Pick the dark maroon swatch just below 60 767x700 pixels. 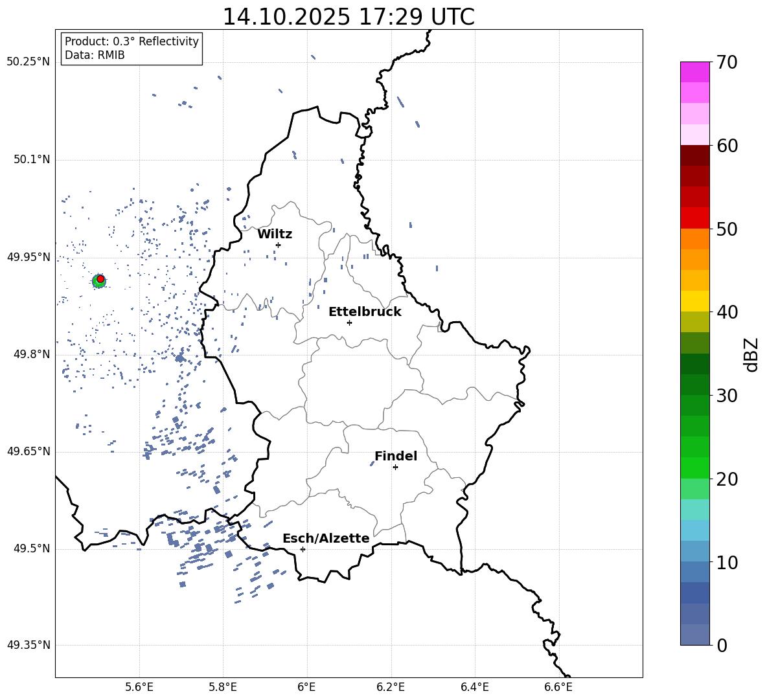pos(694,155)
